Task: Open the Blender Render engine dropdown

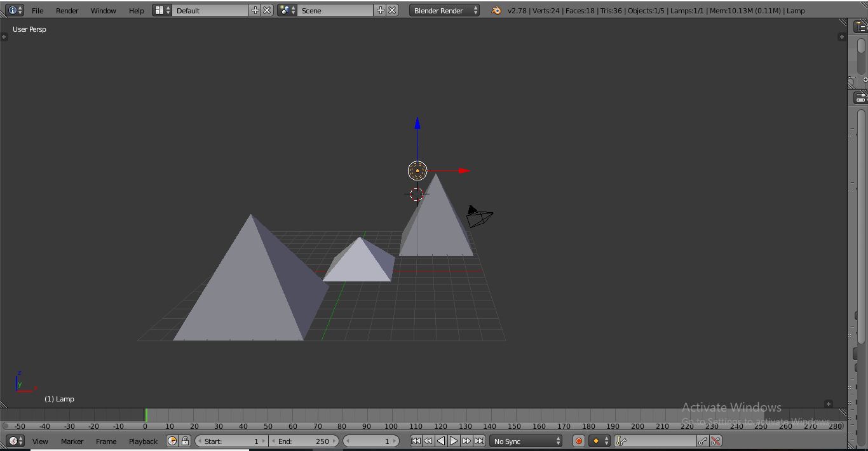Action: pyautogui.click(x=444, y=10)
